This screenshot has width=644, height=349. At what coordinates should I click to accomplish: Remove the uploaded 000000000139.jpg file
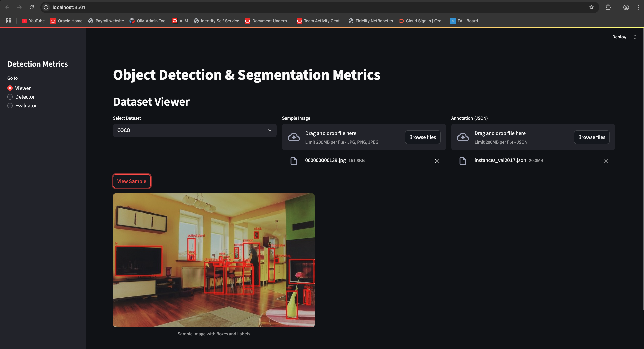pos(437,161)
